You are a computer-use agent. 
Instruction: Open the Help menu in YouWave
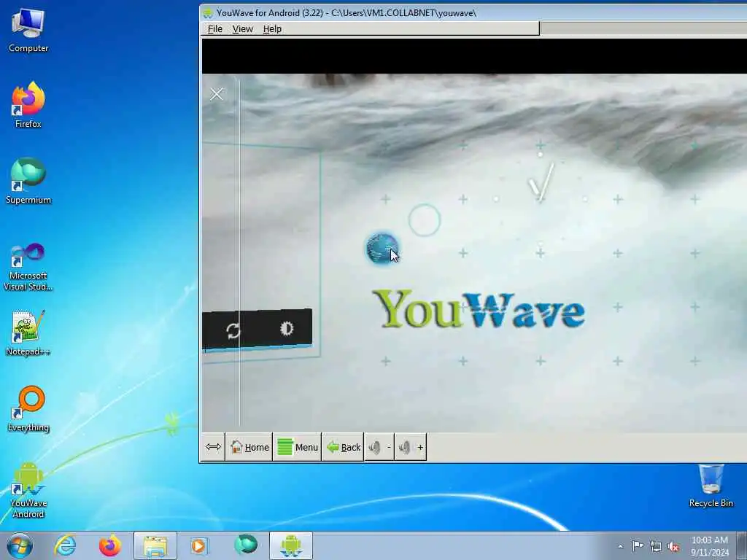click(272, 29)
